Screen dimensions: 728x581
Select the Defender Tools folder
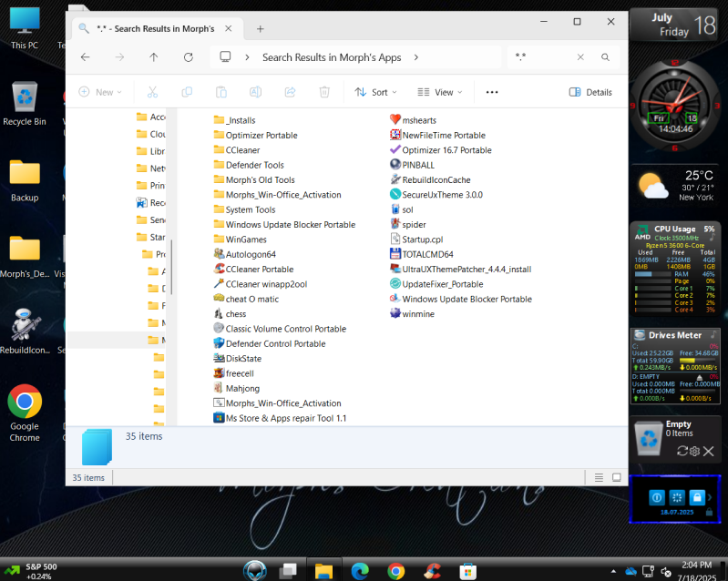249,165
